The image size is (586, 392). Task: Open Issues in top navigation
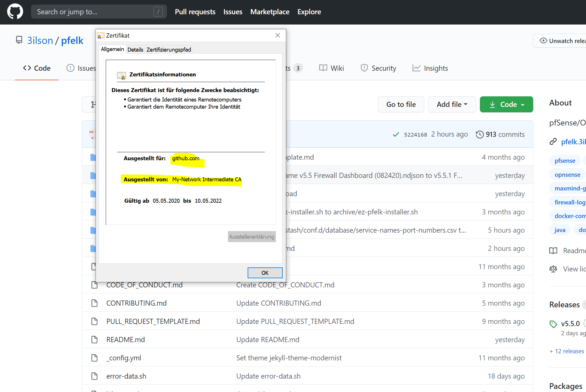click(x=233, y=12)
